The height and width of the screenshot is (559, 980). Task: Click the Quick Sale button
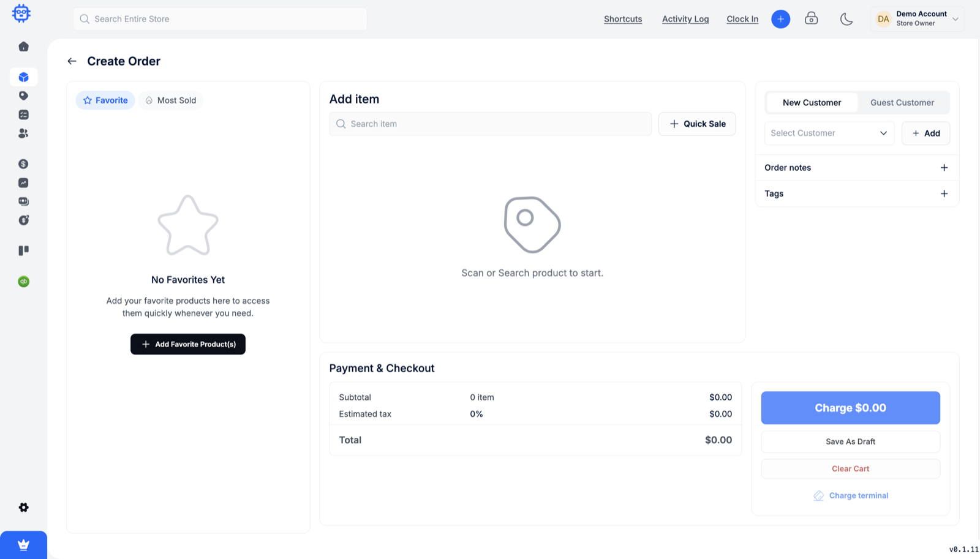click(697, 124)
